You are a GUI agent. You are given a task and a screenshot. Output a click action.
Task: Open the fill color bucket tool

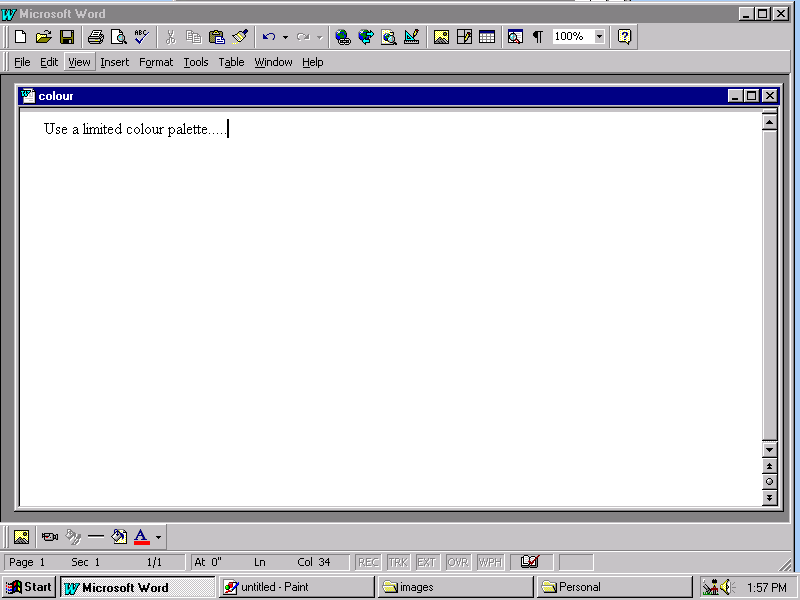119,537
